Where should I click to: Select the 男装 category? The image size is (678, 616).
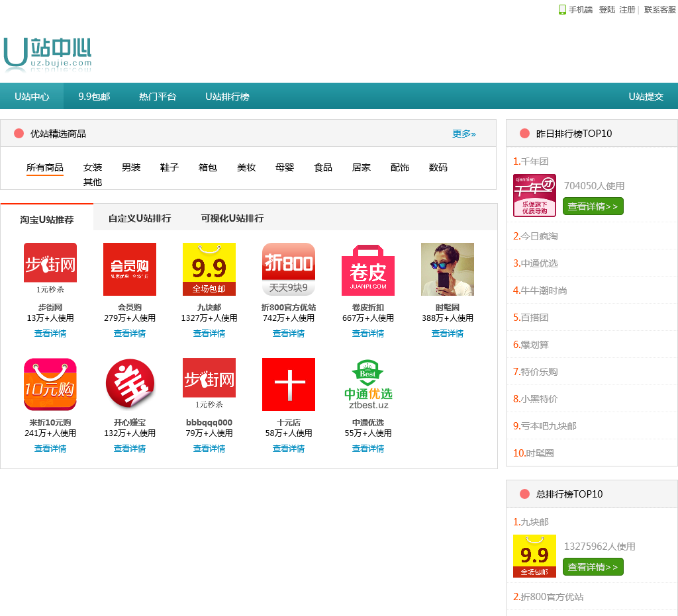coord(131,167)
